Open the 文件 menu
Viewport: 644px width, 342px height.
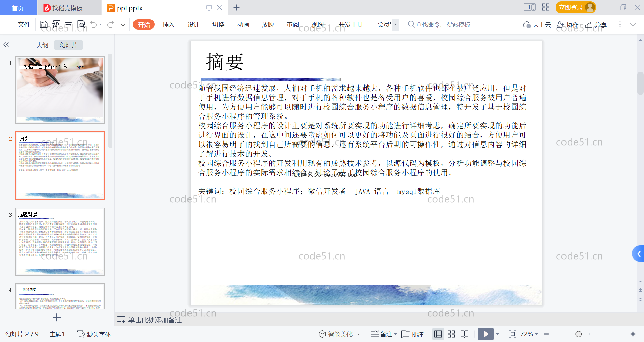[19, 24]
